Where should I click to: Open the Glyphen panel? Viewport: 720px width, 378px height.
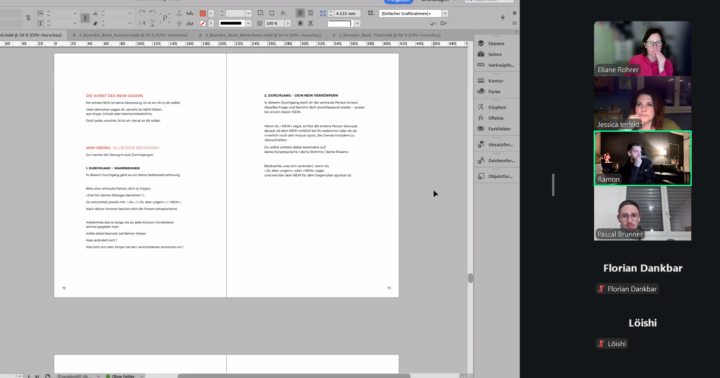coord(496,107)
